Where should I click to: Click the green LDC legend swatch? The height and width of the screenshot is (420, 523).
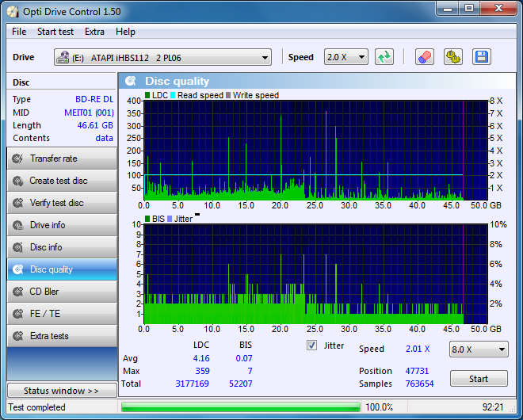pos(147,95)
